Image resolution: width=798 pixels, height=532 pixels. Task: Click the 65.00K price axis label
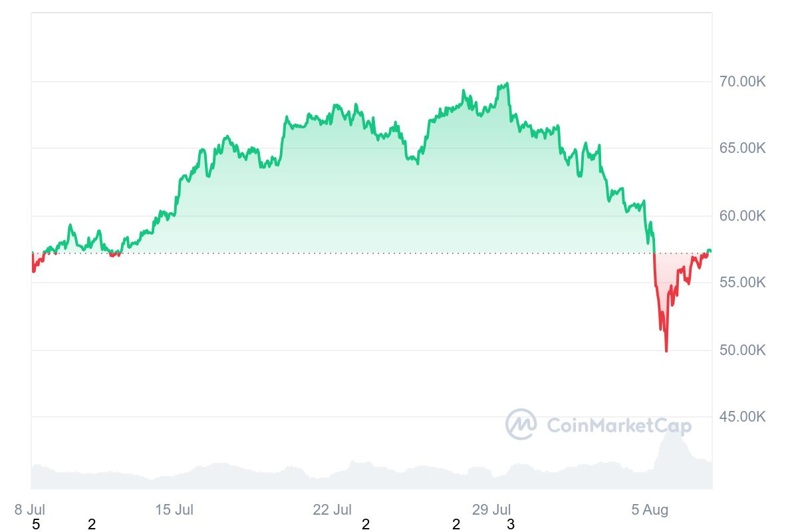pos(742,148)
